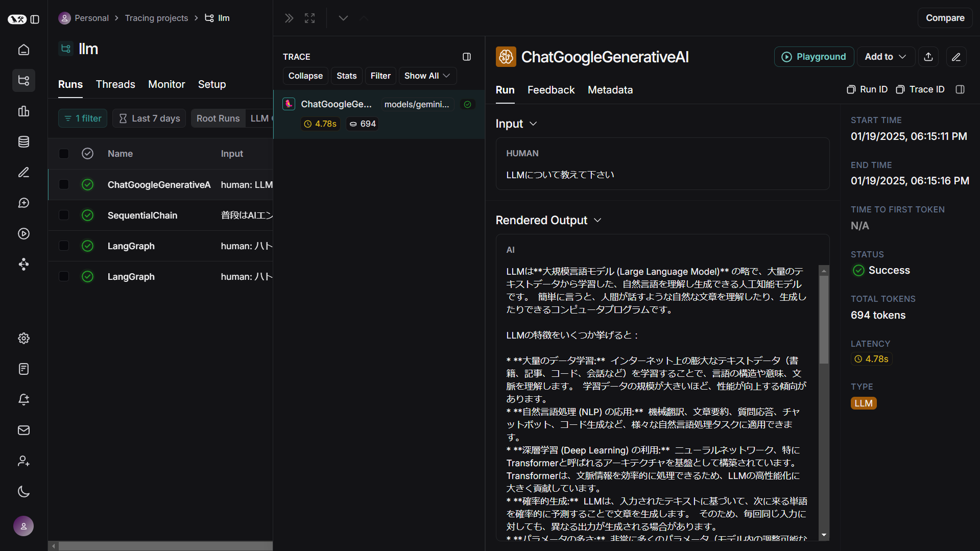Toggle the run details side panel icon
Viewport: 980px width, 551px height.
[960, 89]
